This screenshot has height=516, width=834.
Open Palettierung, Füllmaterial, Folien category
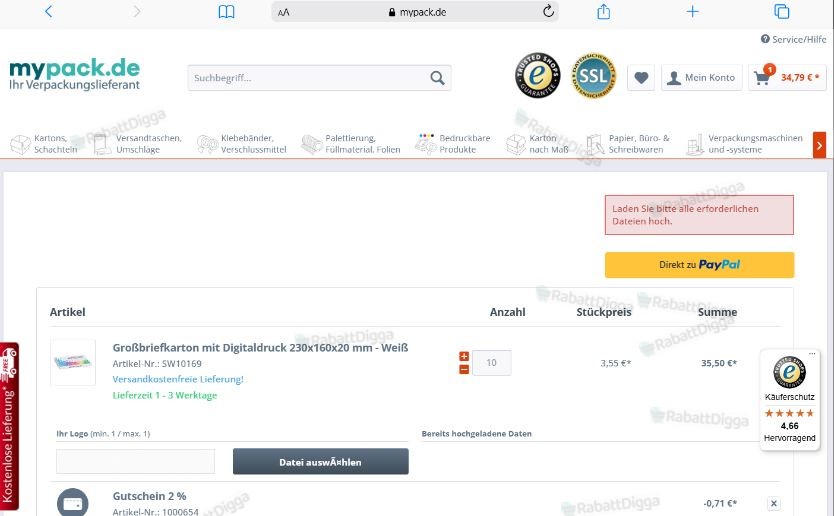[351, 144]
